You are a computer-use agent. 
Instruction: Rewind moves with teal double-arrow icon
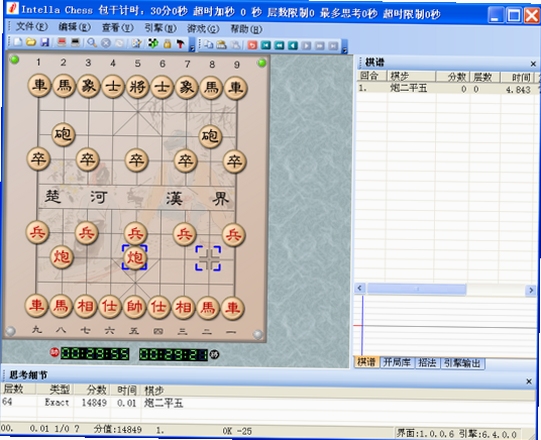point(279,46)
